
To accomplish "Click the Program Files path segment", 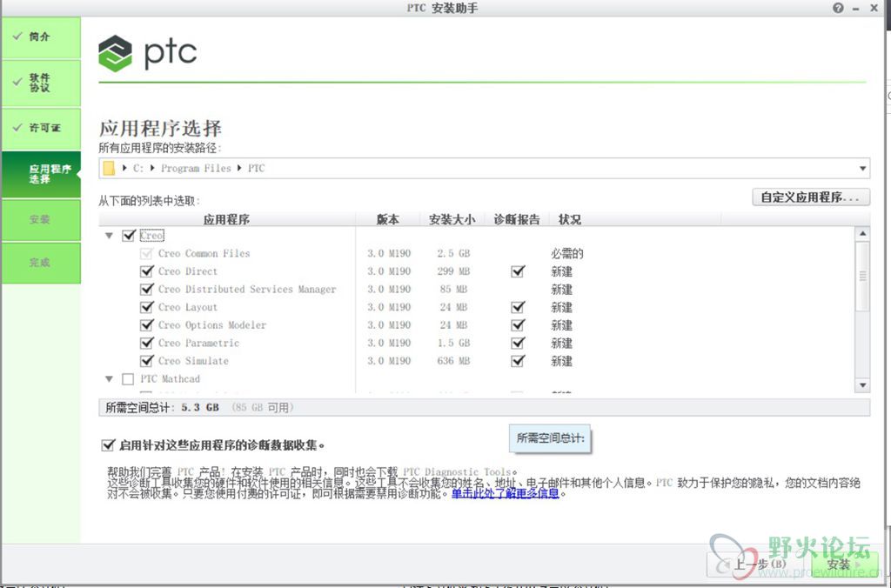I will pos(196,168).
